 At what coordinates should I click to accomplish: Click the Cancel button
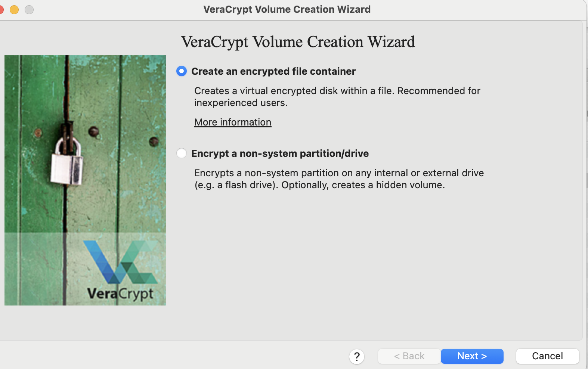pyautogui.click(x=547, y=356)
